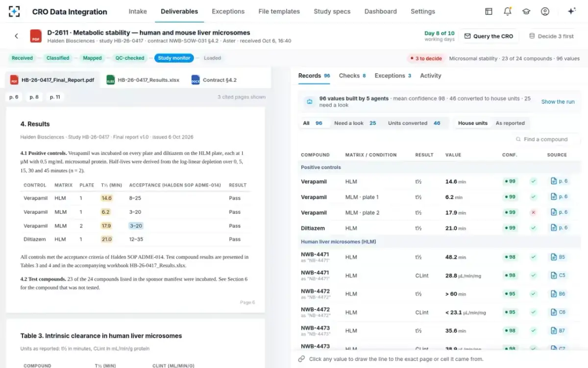Screen dimensions: 588x368
Task: Open the Exceptions top navigation item
Action: tap(228, 11)
